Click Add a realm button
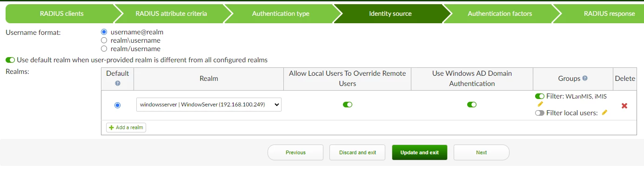This screenshot has width=644, height=191. pyautogui.click(x=126, y=127)
